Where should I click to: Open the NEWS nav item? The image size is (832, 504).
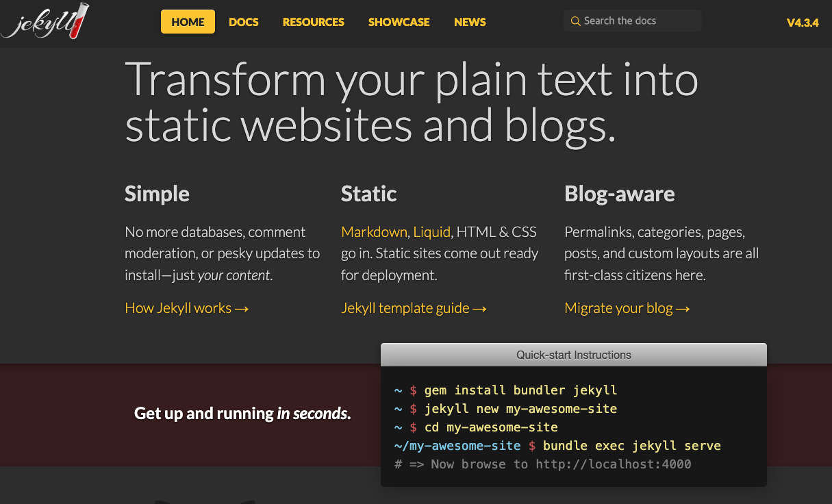pyautogui.click(x=470, y=22)
